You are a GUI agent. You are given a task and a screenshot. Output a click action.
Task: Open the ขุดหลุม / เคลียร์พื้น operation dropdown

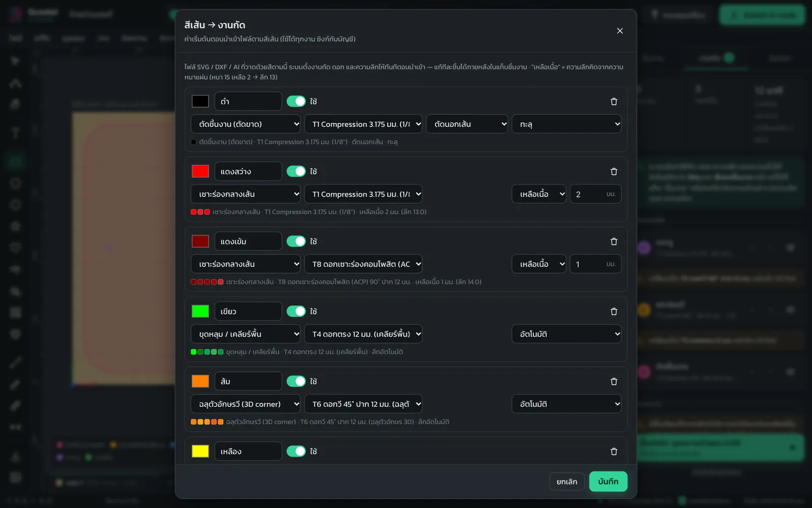246,334
